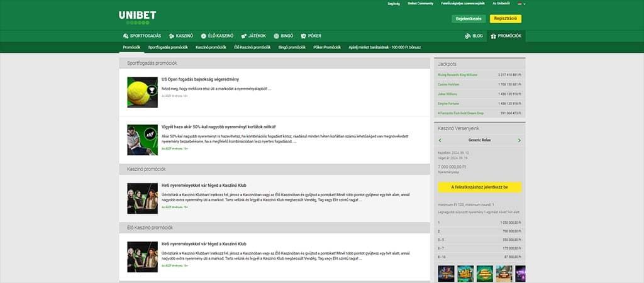Click the Kaszinó Versenyeink panel heading

click(458, 128)
